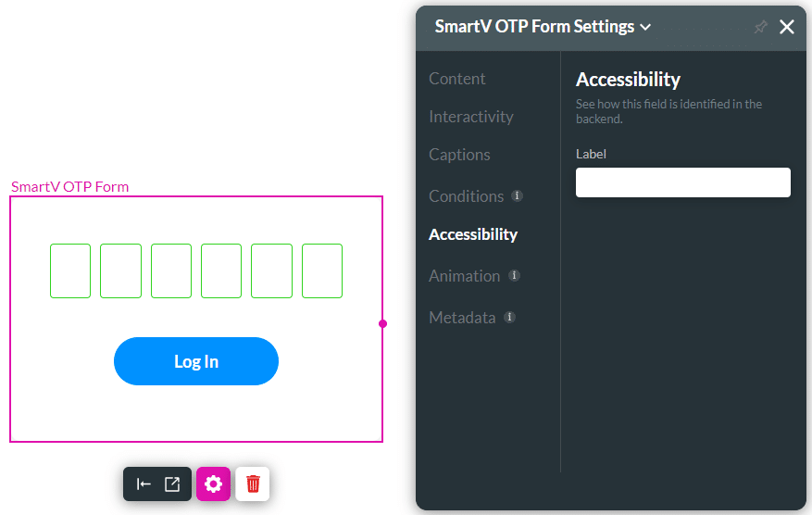Click the pink resize handle on the form's right edge
Screen dimensions: 812x515
pyautogui.click(x=382, y=323)
